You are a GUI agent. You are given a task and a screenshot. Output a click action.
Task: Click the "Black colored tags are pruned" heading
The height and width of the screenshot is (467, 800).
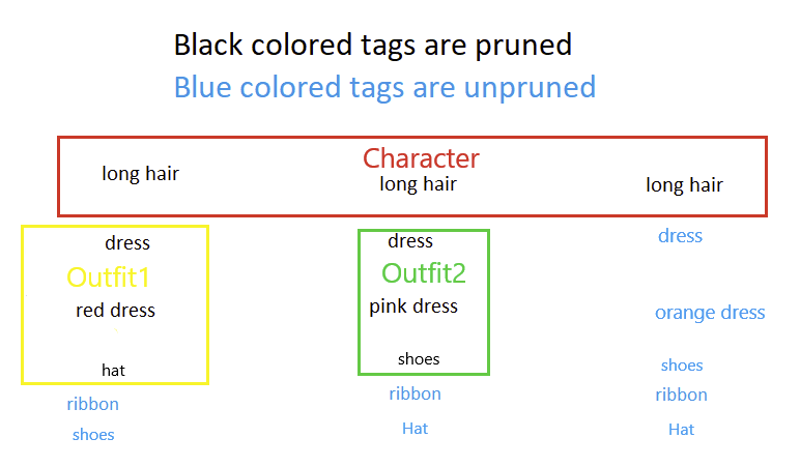[372, 45]
